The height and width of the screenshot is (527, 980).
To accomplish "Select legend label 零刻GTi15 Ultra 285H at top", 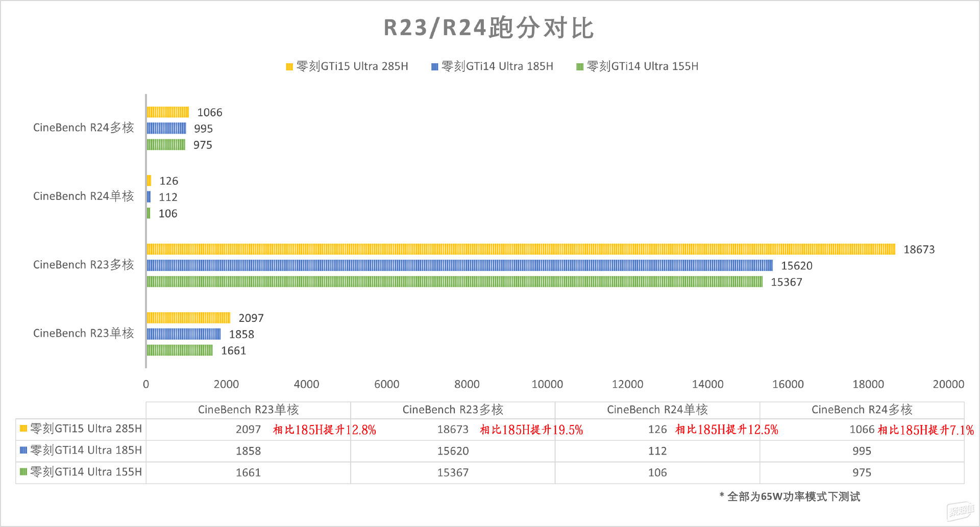I will pos(352,66).
